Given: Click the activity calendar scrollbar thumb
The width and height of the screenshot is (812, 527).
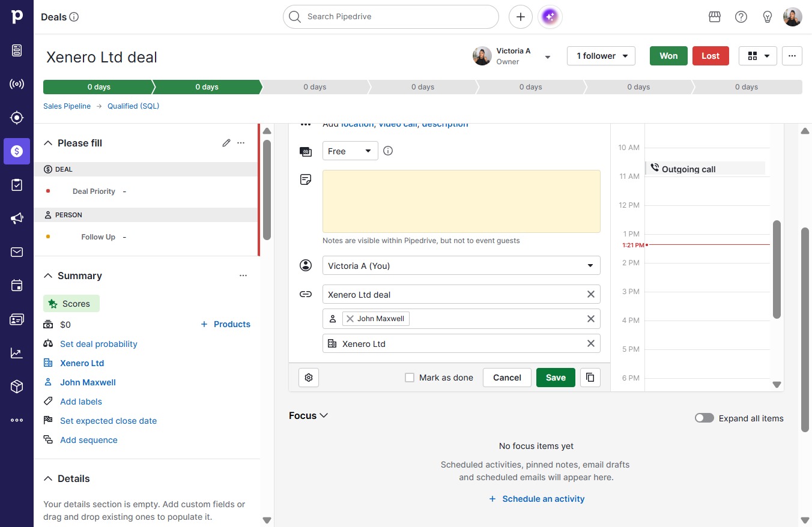Looking at the screenshot, I should [x=777, y=269].
